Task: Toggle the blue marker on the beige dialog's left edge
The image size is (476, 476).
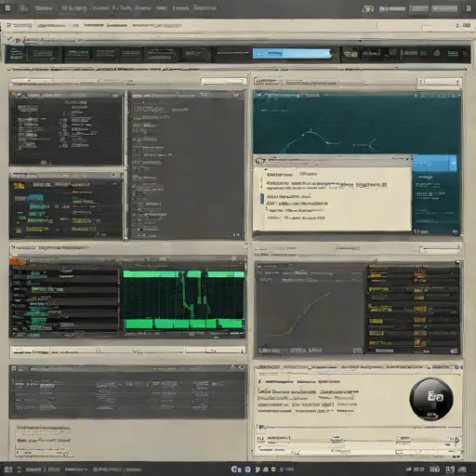Action: (262, 198)
